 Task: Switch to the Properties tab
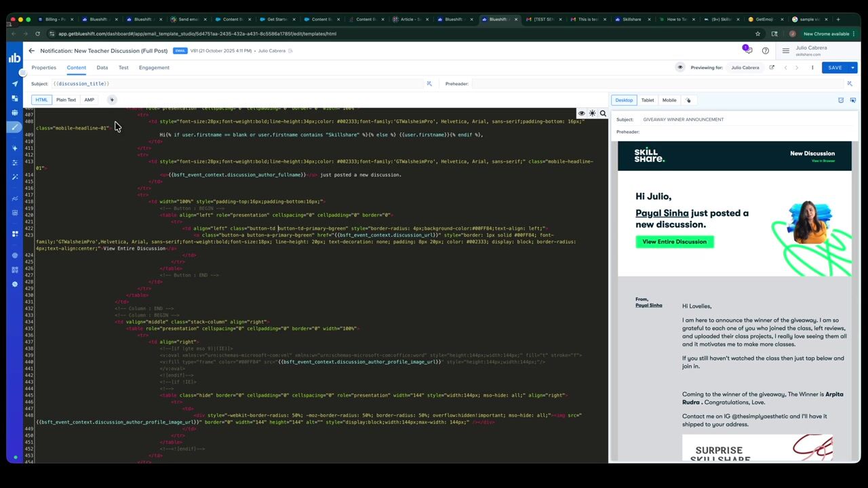coord(43,68)
